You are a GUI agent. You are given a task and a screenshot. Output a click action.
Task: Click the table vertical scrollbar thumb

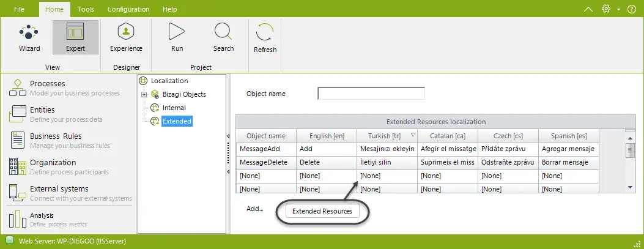pos(631,150)
